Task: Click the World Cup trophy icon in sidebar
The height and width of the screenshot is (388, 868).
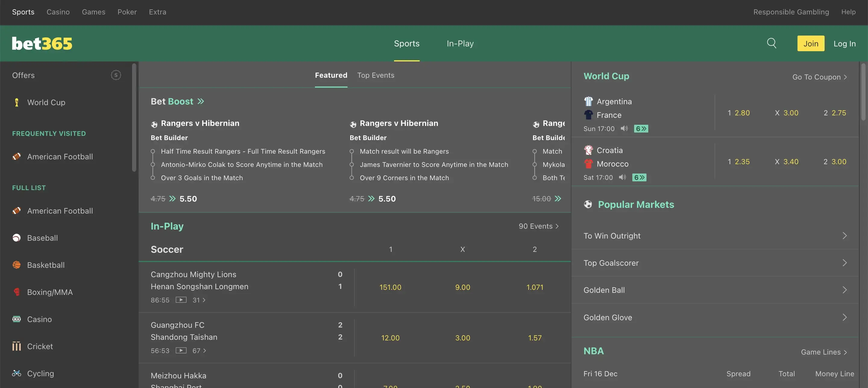Action: (x=17, y=102)
